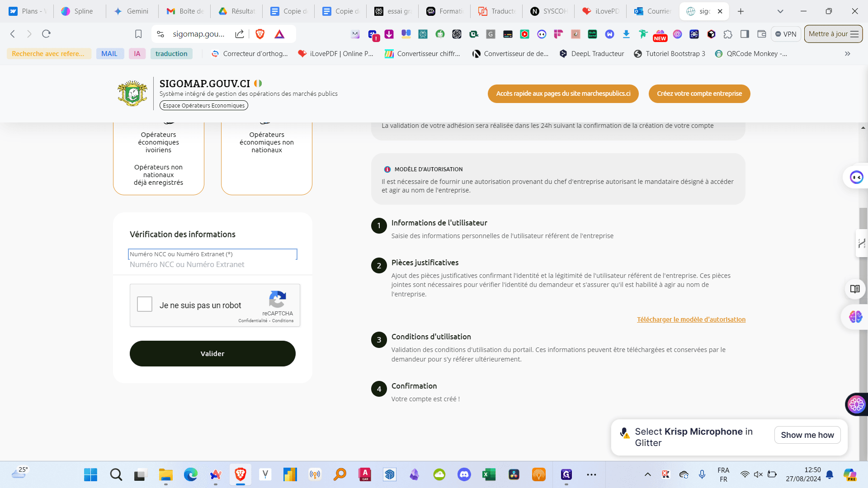Open the Windows Start menu
This screenshot has width=868, height=488.
tap(90, 474)
